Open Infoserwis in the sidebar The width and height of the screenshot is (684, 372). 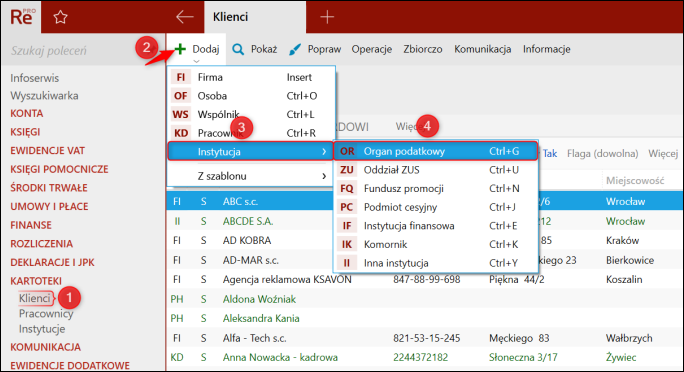34,78
